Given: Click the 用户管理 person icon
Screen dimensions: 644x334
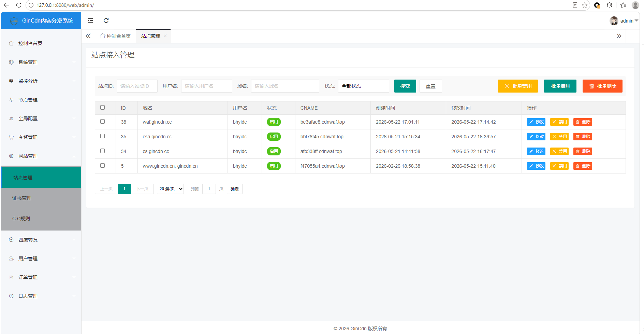Looking at the screenshot, I should pyautogui.click(x=11, y=259).
